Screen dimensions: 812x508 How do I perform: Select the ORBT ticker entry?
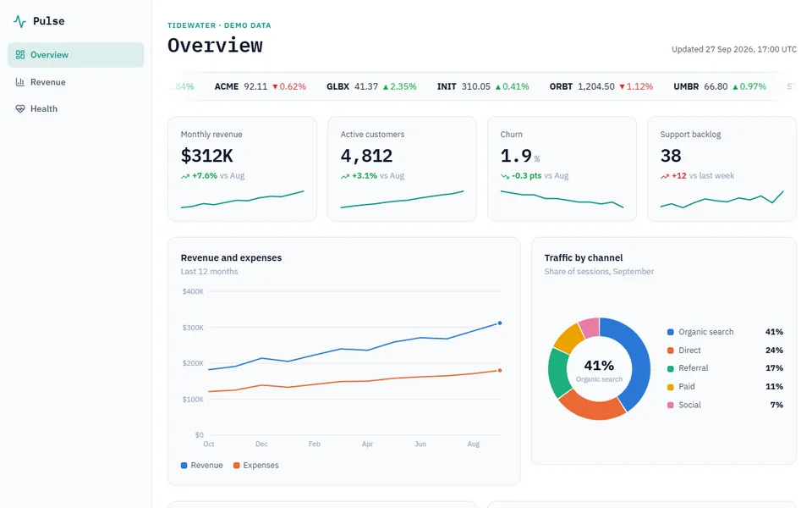[601, 86]
